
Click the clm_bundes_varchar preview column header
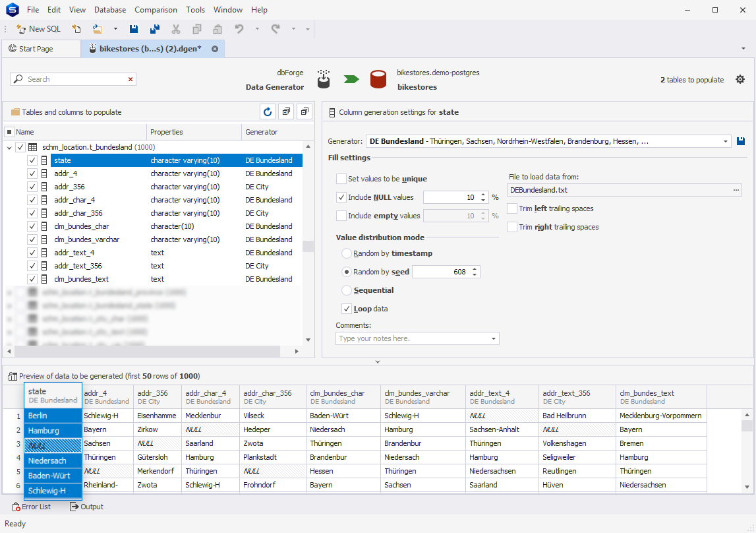[423, 397]
